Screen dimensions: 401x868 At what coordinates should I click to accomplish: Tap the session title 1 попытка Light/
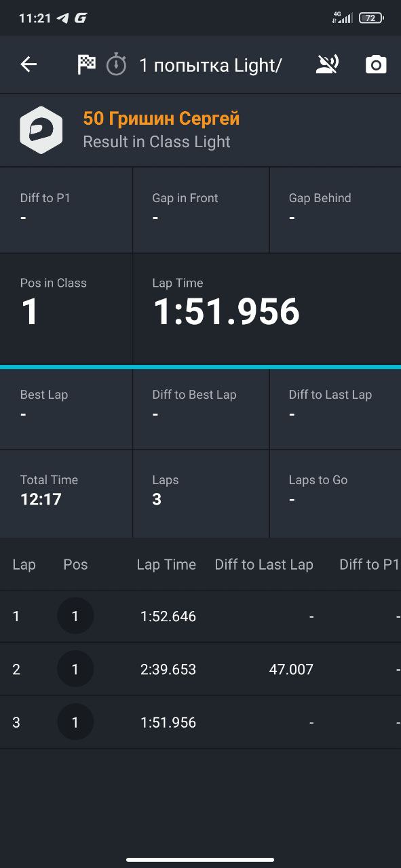pos(210,65)
